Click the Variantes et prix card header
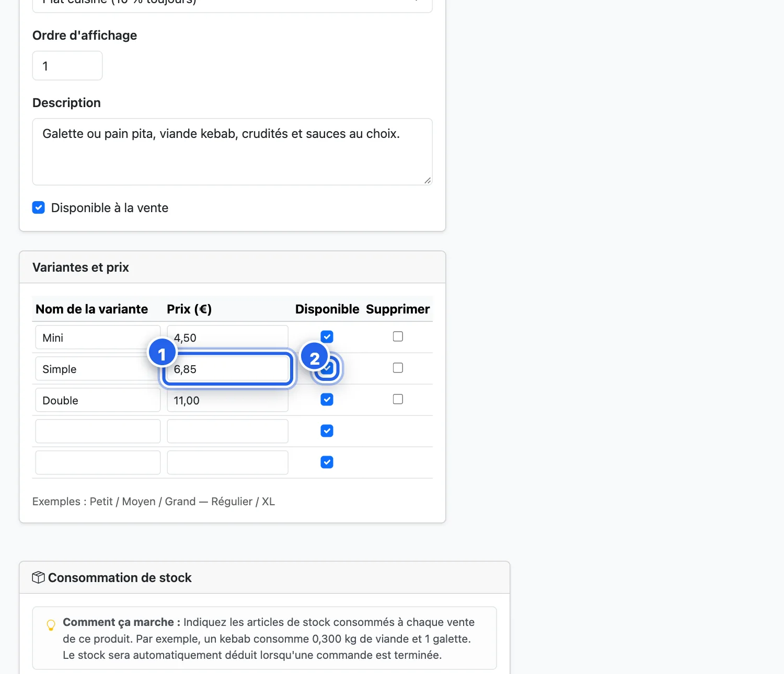The image size is (784, 674). (x=233, y=268)
